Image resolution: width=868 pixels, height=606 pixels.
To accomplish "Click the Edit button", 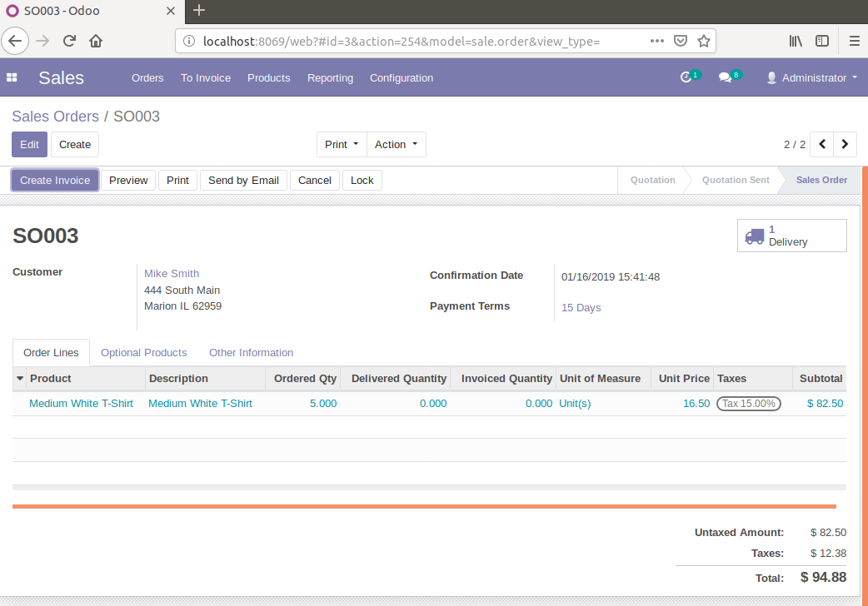I will click(29, 145).
